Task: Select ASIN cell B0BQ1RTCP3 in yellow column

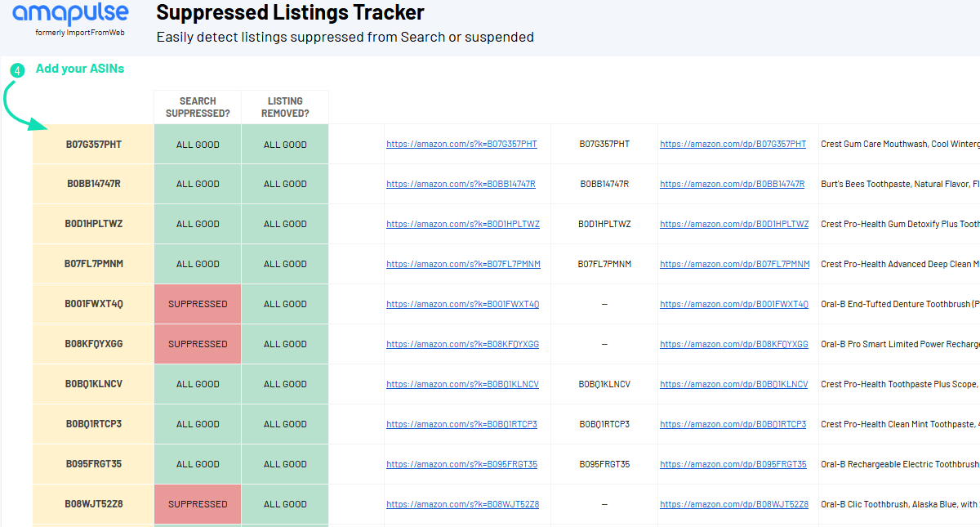Action: pos(93,424)
